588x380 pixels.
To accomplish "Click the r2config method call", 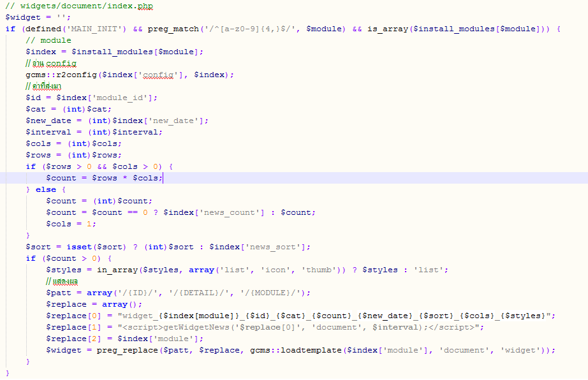I will click(x=77, y=75).
